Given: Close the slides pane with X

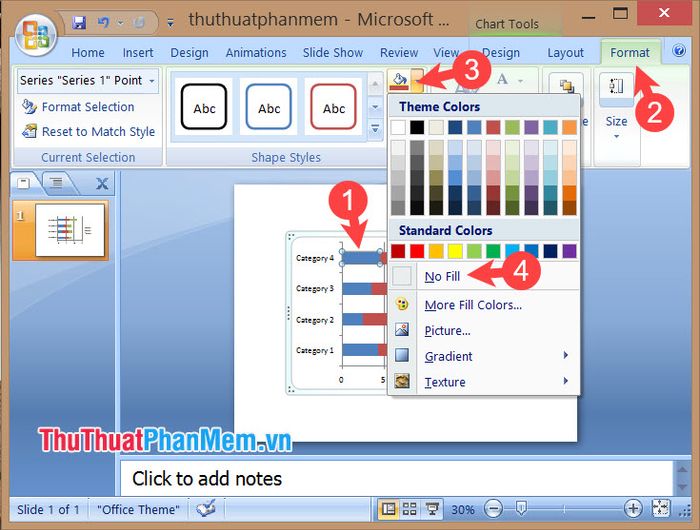Looking at the screenshot, I should coord(102,183).
